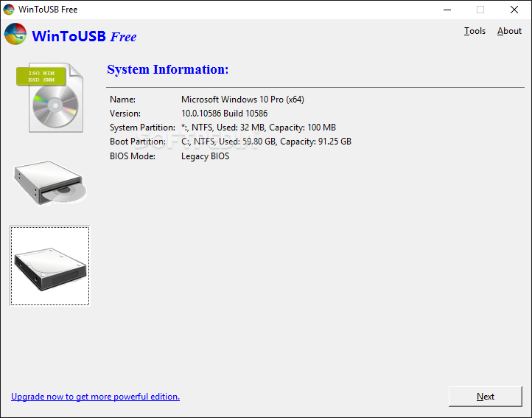The width and height of the screenshot is (532, 418).
Task: Choose the CD/DVD drive source icon
Action: pos(50,183)
